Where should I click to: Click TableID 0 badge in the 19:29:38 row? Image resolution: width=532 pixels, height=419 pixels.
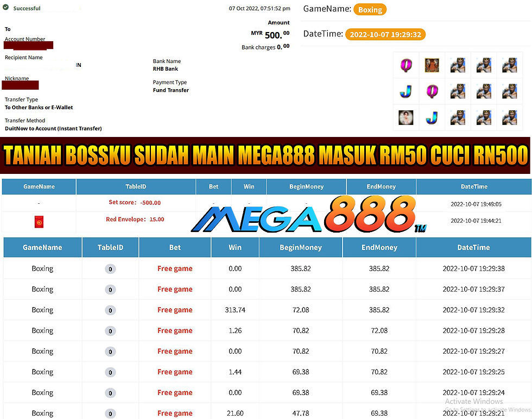110,269
